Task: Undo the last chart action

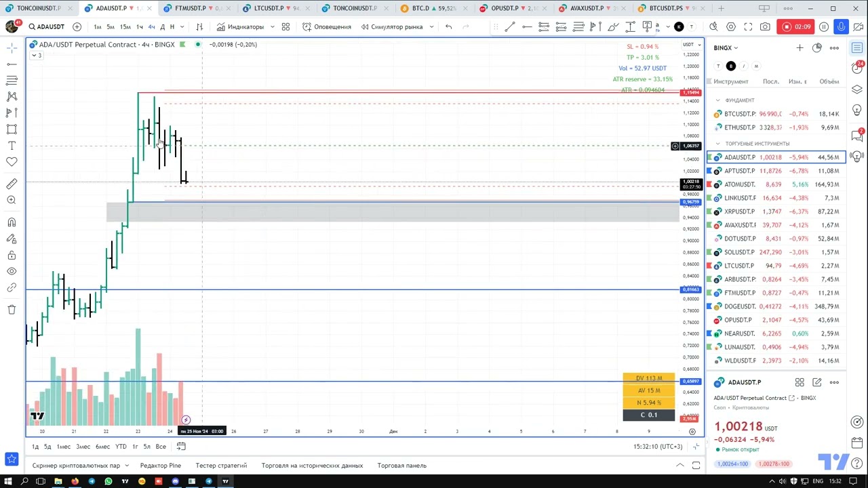Action: coord(448,26)
